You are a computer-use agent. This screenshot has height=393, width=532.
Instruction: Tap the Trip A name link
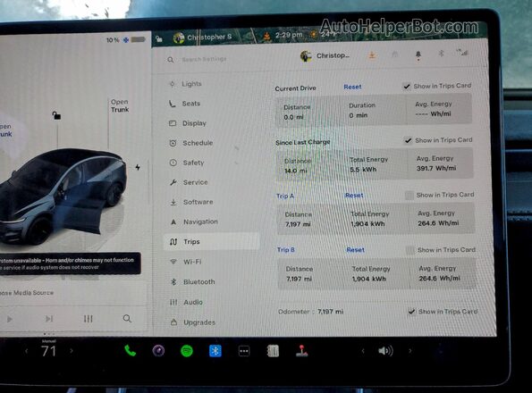pos(285,196)
